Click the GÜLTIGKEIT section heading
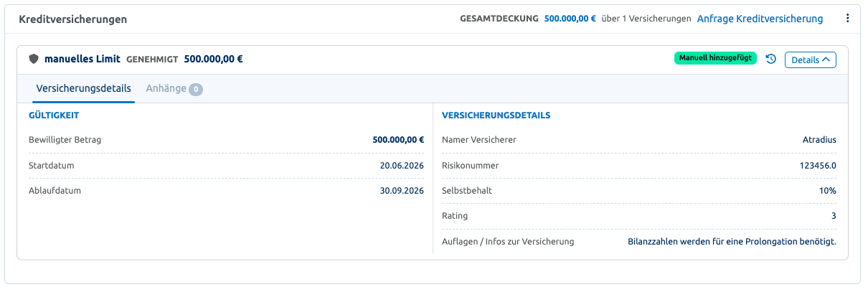Viewport: 868px width, 289px height. click(54, 115)
